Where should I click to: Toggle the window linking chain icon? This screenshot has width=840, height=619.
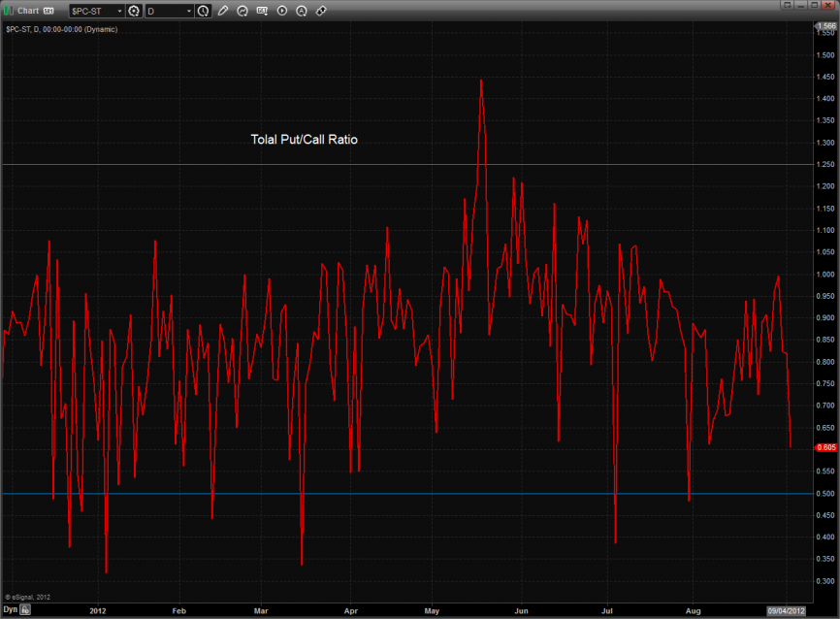[x=321, y=11]
